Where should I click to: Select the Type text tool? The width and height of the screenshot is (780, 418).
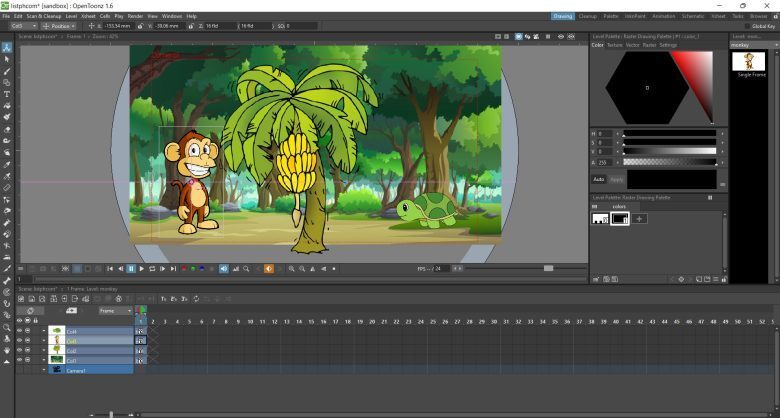pyautogui.click(x=7, y=94)
